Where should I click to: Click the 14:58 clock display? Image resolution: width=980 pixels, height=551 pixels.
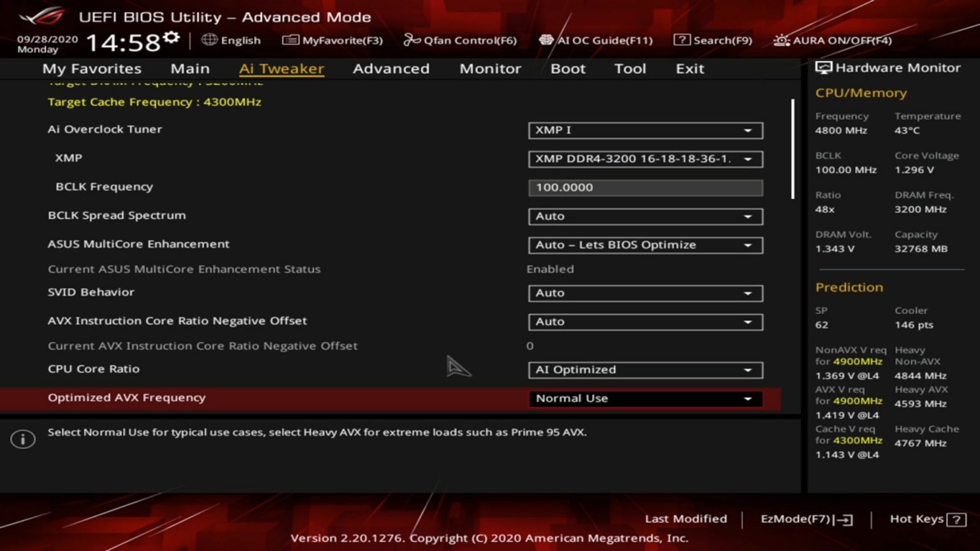(123, 43)
